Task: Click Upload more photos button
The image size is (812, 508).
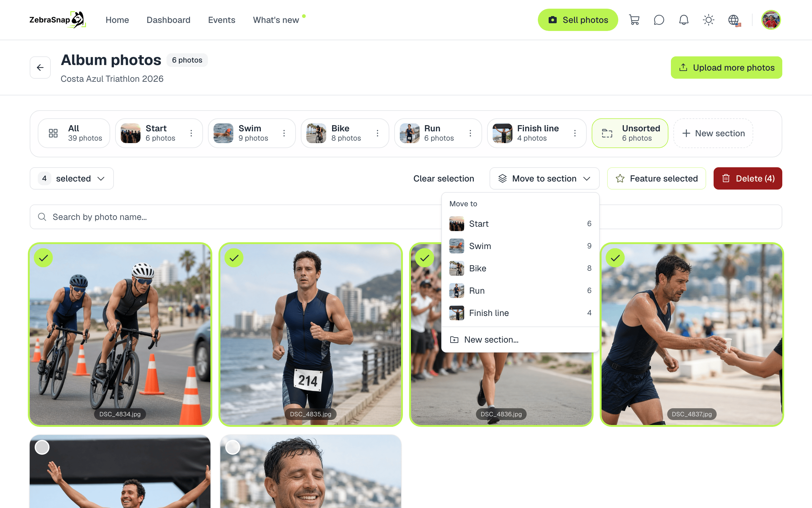Action: click(x=727, y=68)
